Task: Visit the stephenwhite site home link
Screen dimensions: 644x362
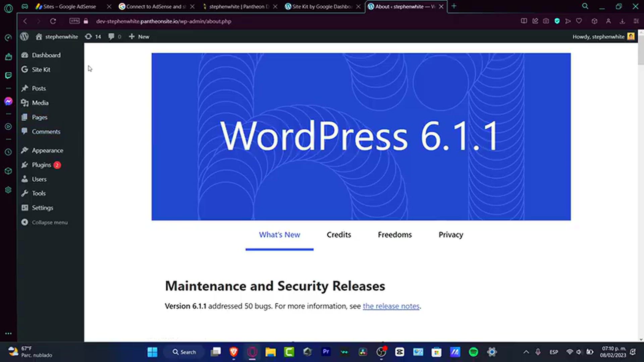Action: (57, 37)
